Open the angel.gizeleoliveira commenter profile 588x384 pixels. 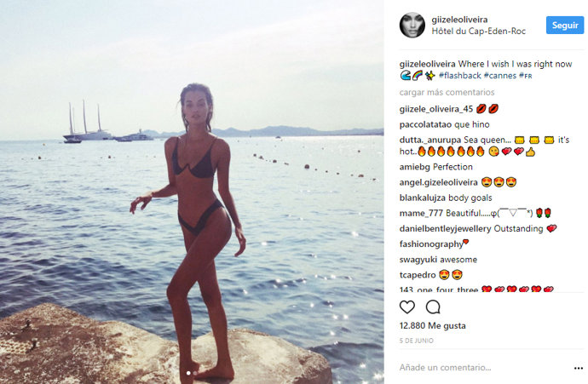(438, 182)
